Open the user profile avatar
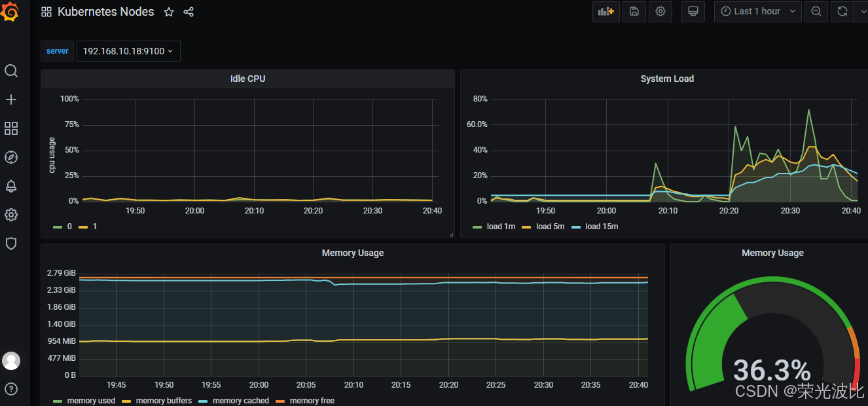 [x=11, y=360]
